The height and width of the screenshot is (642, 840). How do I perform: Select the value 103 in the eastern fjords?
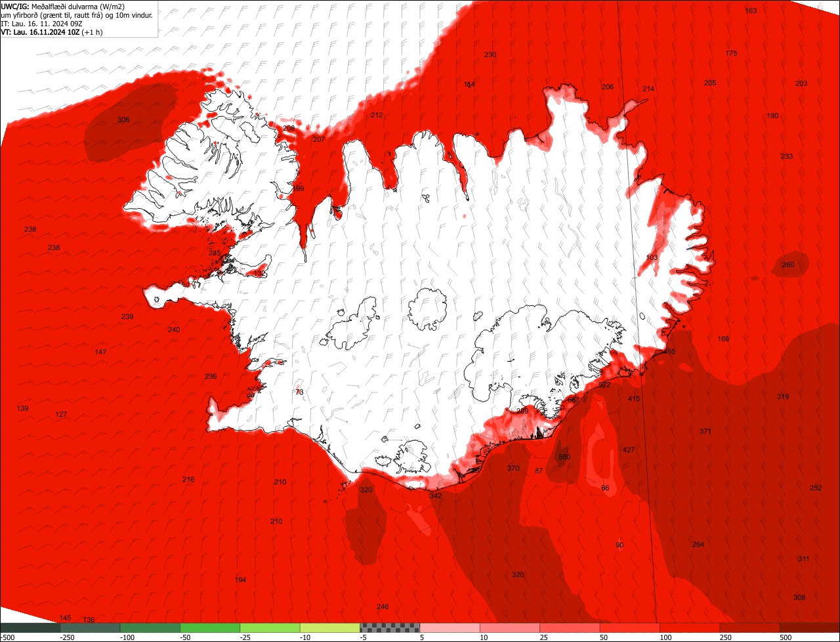652,257
